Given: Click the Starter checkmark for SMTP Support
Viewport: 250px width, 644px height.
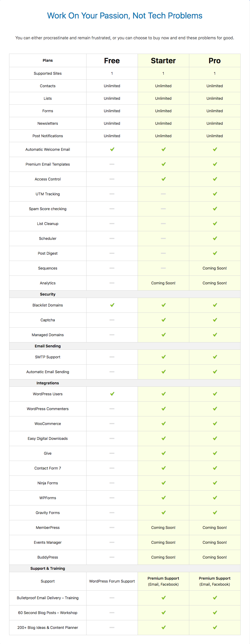Looking at the screenshot, I should (x=163, y=357).
